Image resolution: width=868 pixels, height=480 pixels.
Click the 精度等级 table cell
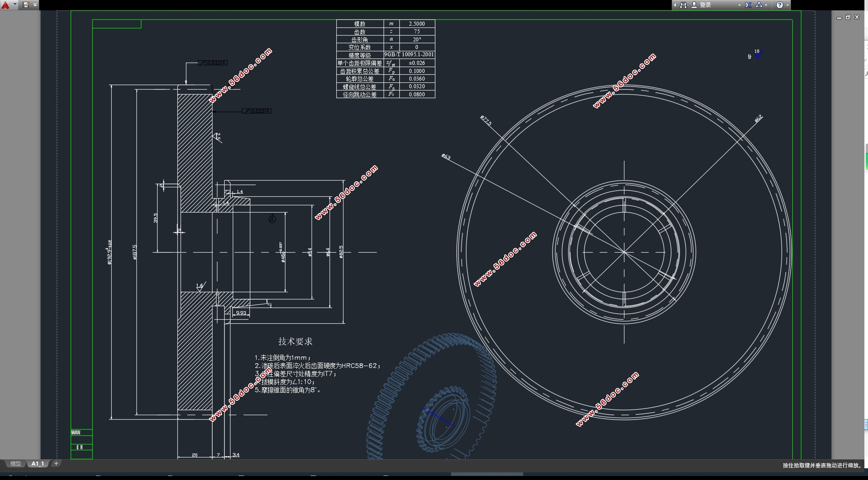tap(360, 55)
